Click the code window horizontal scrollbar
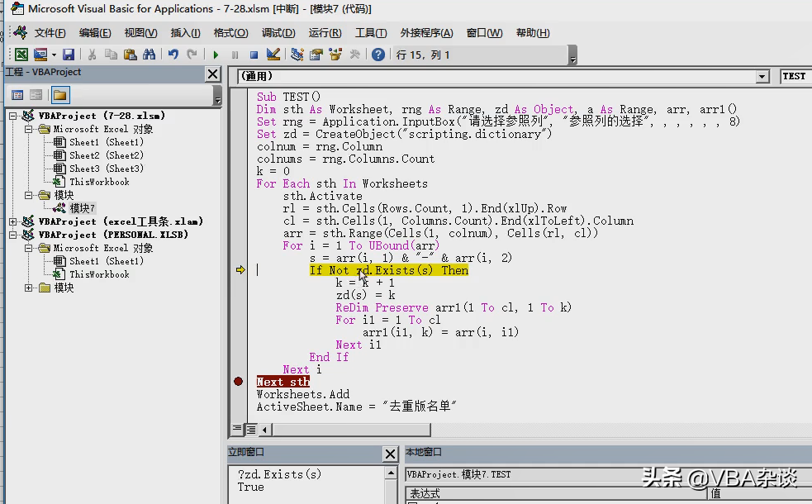 (x=351, y=430)
